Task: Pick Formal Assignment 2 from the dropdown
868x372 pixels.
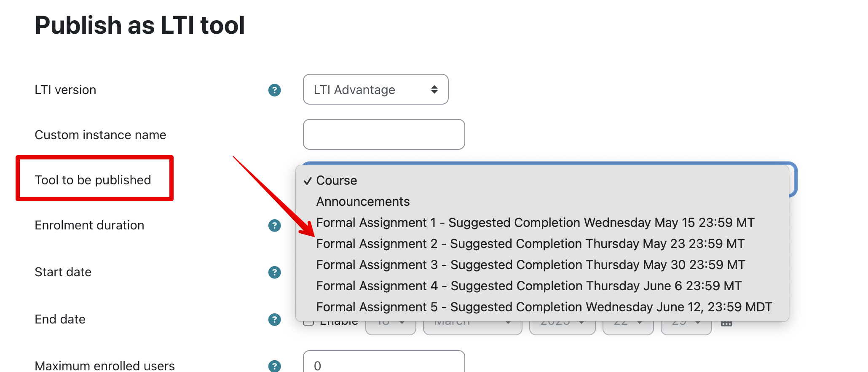Action: 530,244
